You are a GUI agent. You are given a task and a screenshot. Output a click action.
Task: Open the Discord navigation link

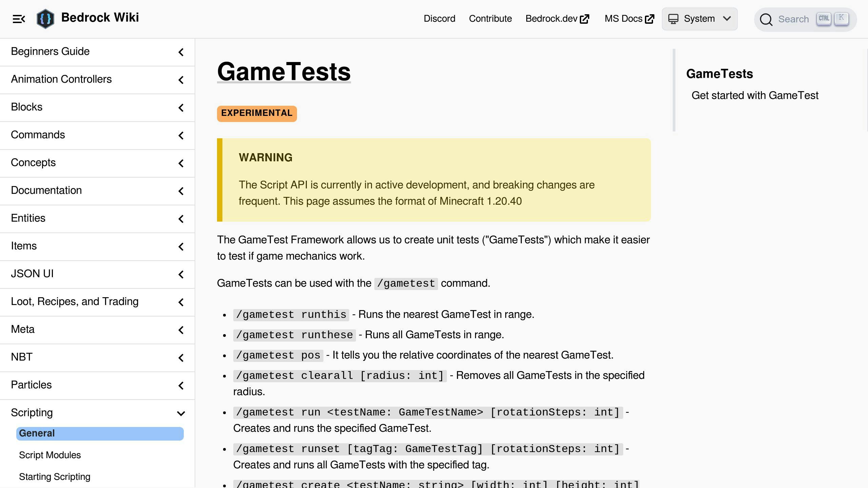(439, 19)
